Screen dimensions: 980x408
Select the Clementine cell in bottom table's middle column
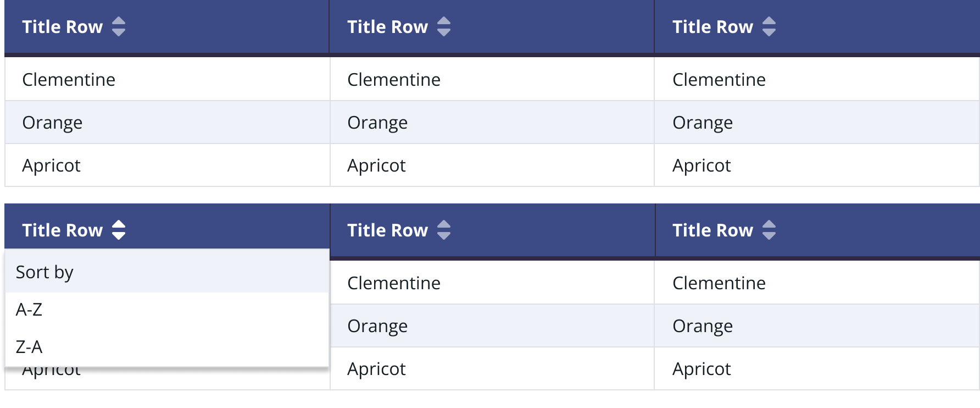tap(394, 283)
